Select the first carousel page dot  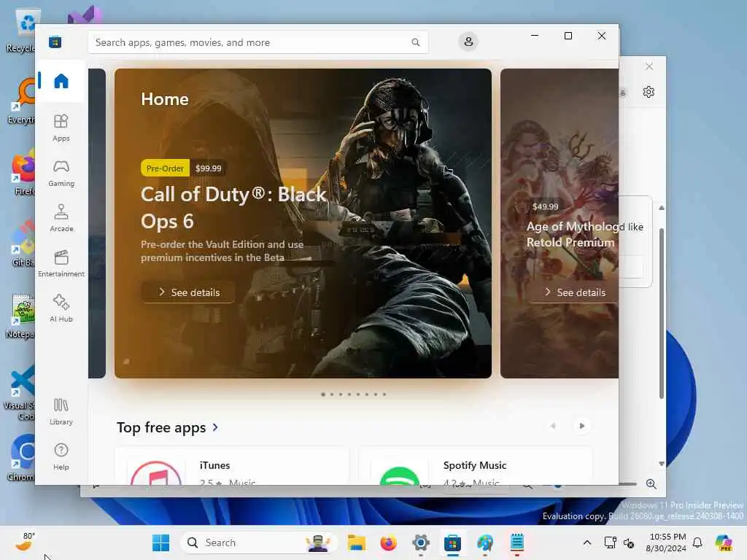(x=323, y=394)
